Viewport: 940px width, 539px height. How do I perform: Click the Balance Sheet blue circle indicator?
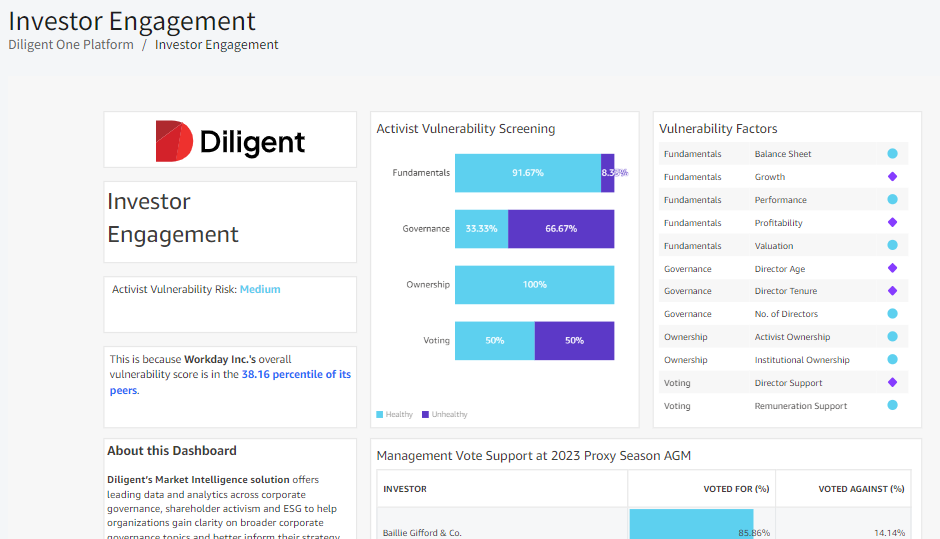[892, 154]
